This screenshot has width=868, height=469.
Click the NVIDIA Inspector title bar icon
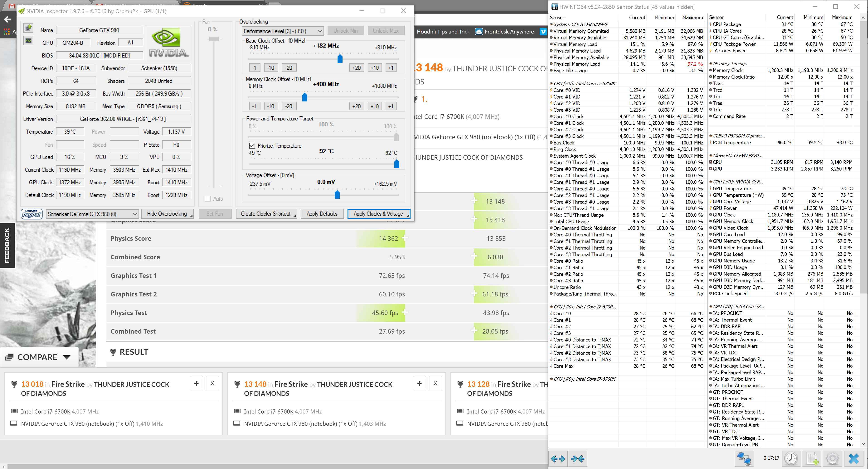pyautogui.click(x=22, y=11)
